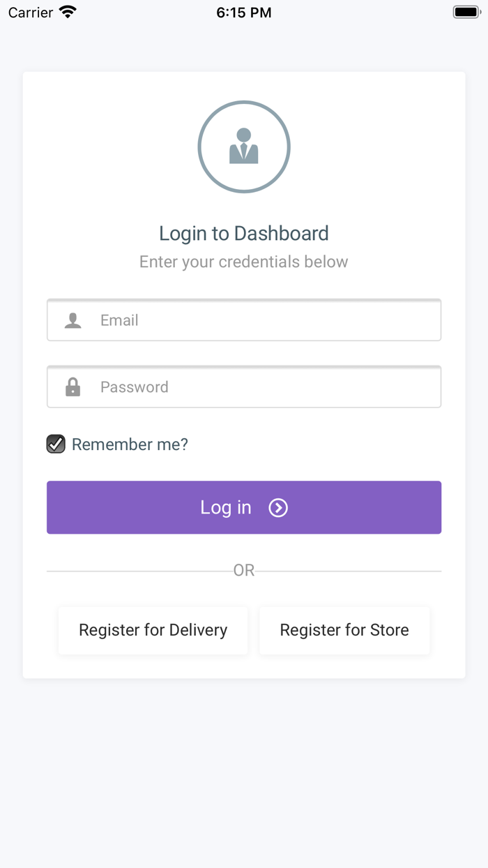Click the OR divider text

point(244,571)
